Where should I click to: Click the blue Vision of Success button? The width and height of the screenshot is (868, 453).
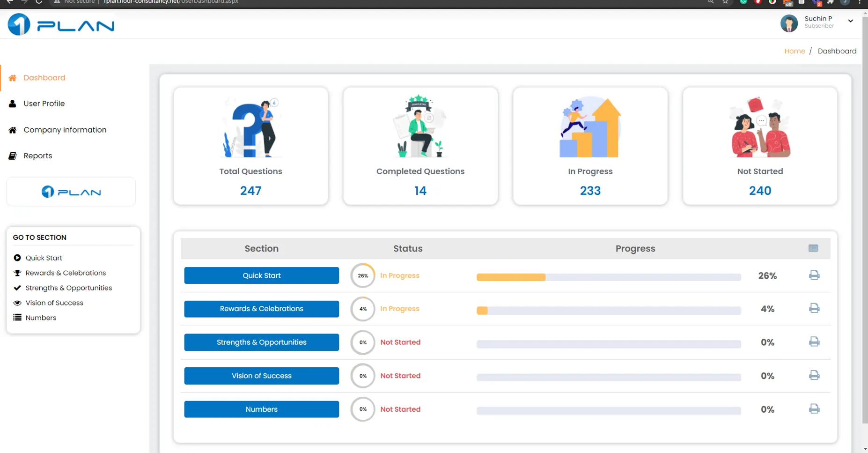[261, 376]
